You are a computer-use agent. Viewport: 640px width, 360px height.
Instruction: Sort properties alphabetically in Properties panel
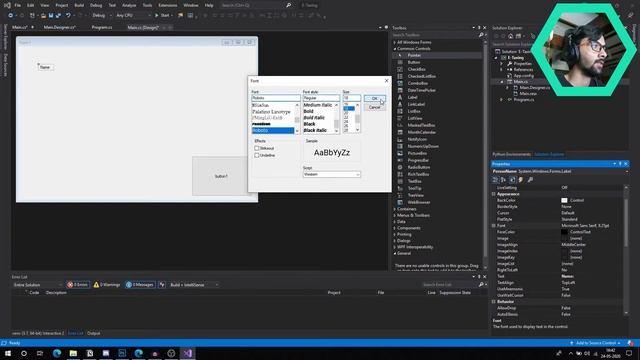(x=503, y=180)
